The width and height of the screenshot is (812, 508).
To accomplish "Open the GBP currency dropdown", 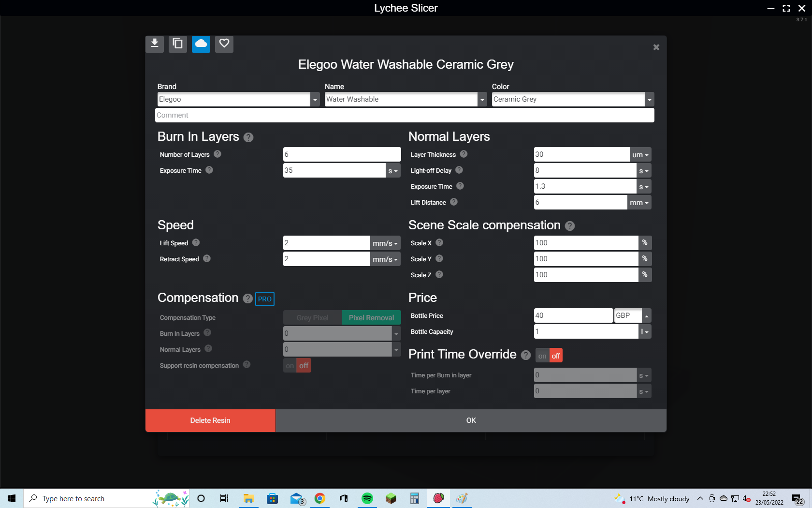I will point(647,315).
